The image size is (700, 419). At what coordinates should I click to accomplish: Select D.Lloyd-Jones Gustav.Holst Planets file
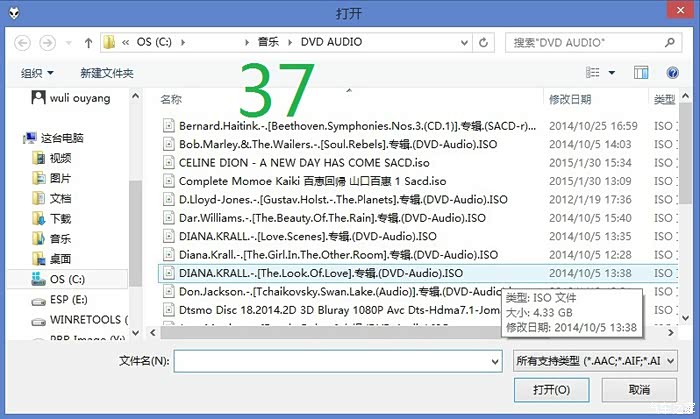click(343, 199)
